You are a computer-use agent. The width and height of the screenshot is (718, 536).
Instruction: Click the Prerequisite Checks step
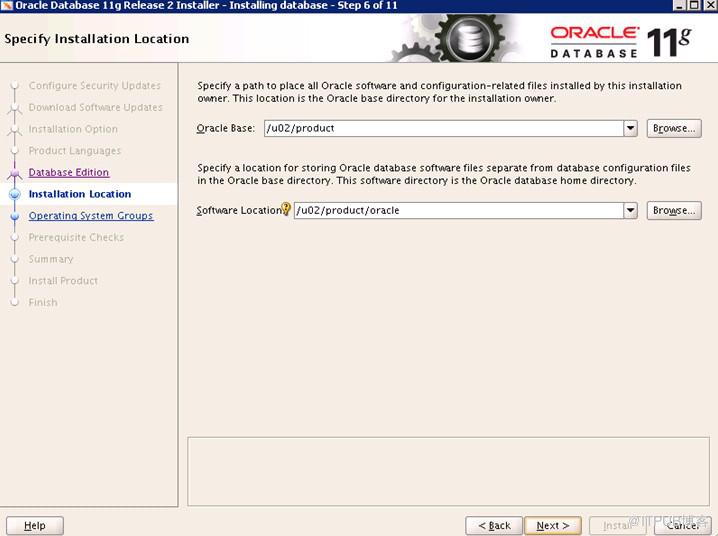76,237
